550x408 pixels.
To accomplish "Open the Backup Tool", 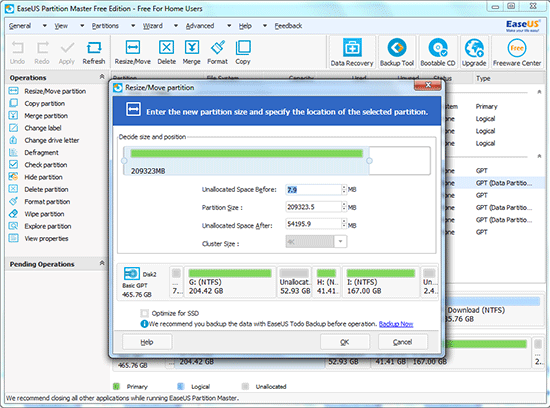I will [397, 52].
